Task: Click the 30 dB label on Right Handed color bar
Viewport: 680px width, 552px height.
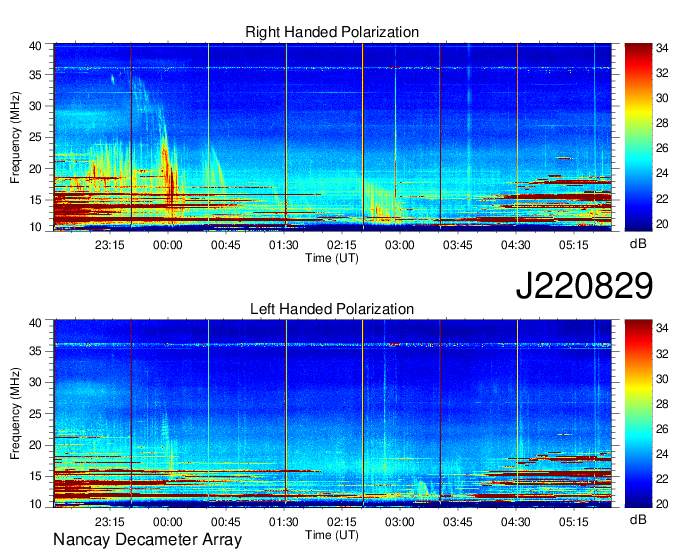Action: pos(662,98)
